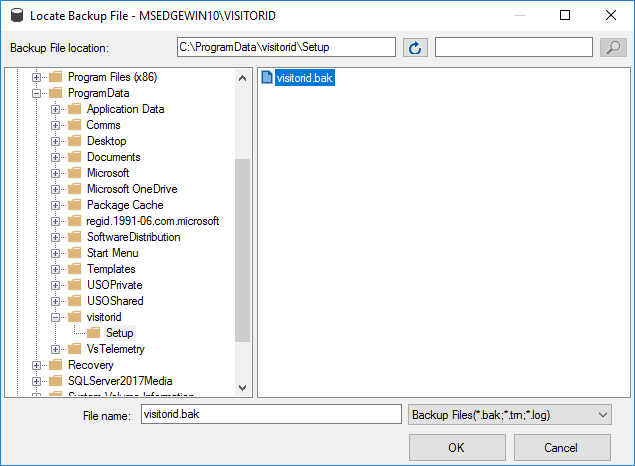This screenshot has height=466, width=635.
Task: Click the database icon in title bar
Action: tap(14, 16)
